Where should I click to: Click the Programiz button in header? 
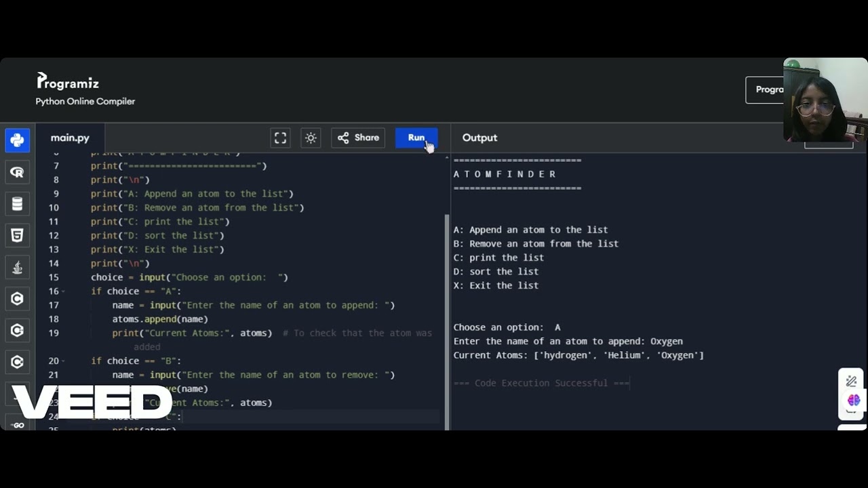[765, 89]
